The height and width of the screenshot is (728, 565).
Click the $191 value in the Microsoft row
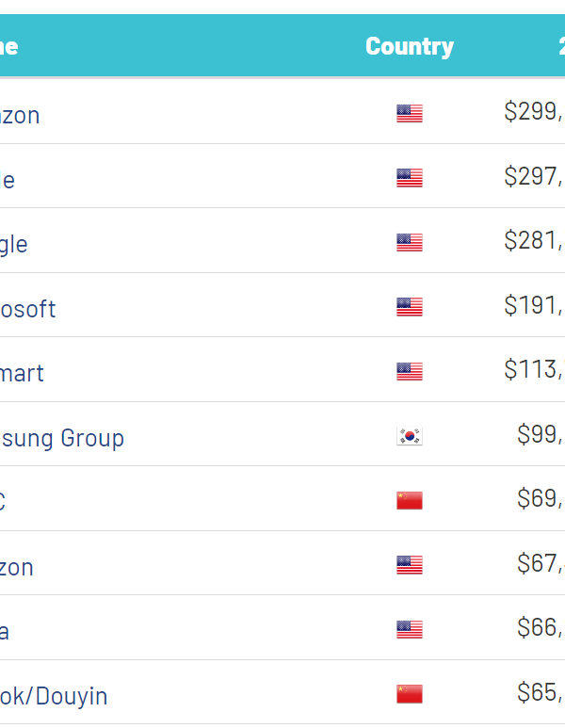534,305
